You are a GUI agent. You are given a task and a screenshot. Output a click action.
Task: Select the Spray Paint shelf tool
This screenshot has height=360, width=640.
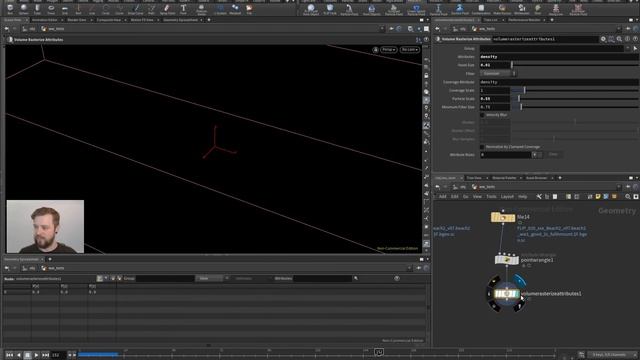tap(167, 9)
